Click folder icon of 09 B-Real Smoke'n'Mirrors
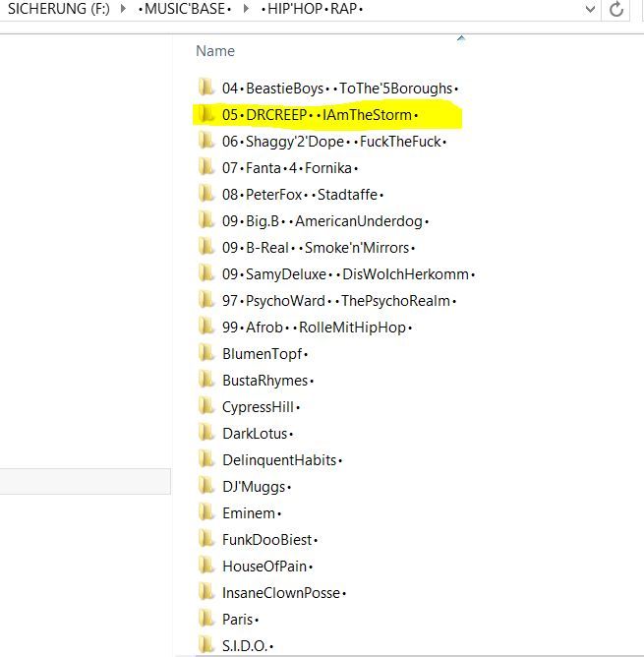 point(206,246)
